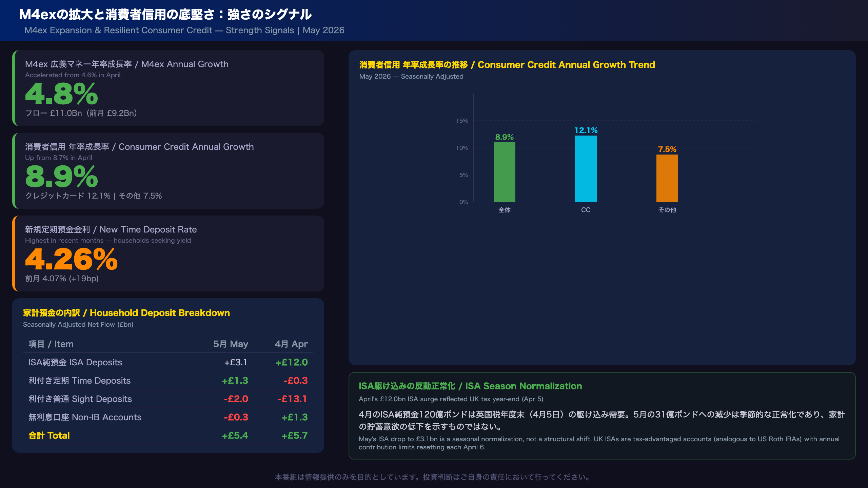868x488 pixels.
Task: Select the 'Time Deposits' row label
Action: 80,381
